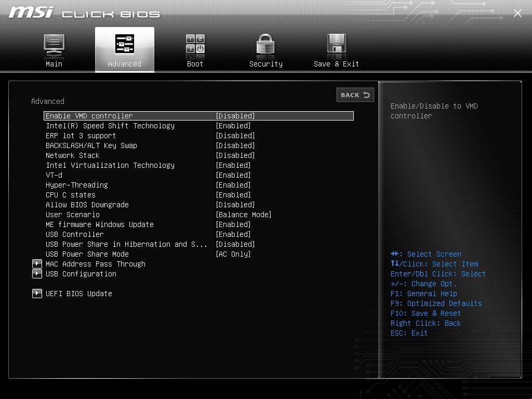The width and height of the screenshot is (532, 399).
Task: Switch to the Security tab label
Action: [x=265, y=64]
